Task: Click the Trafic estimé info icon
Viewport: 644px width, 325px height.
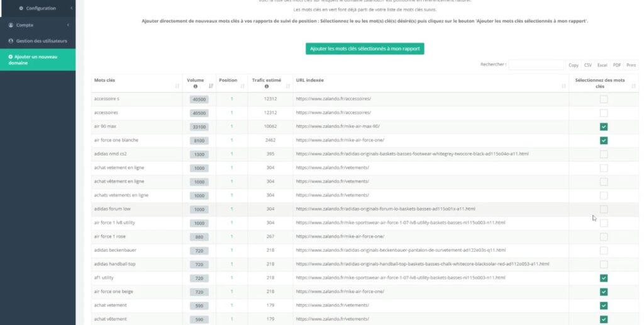Action: click(x=267, y=86)
